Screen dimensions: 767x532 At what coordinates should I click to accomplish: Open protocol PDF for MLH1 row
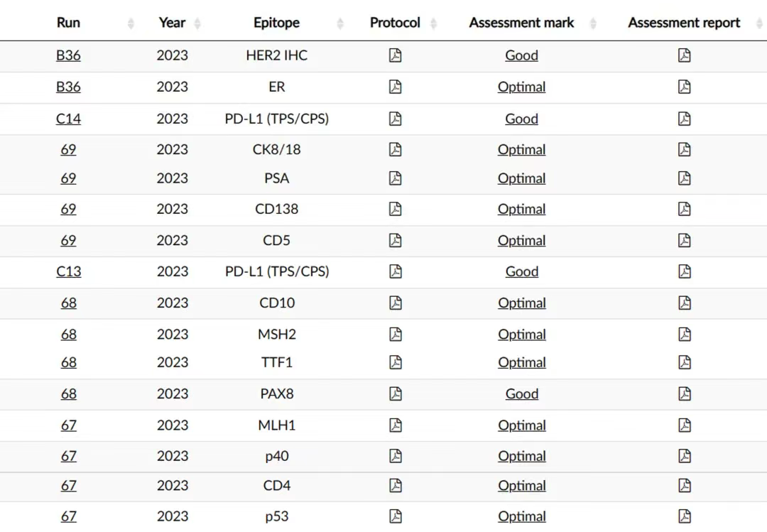396,425
